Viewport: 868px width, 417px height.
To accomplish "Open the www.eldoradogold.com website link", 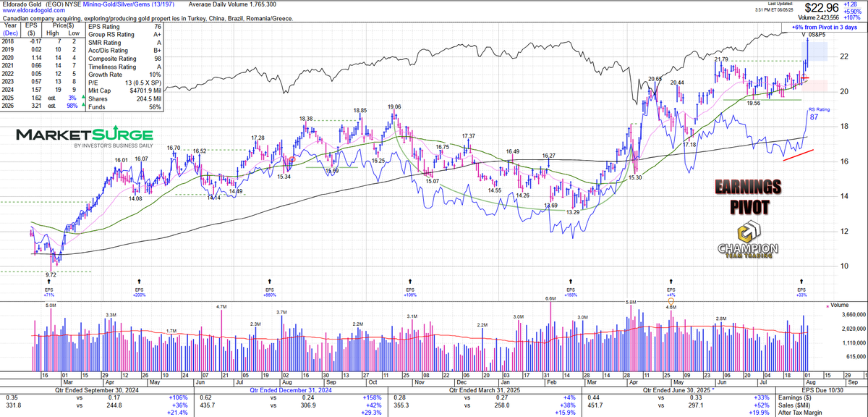I will pyautogui.click(x=33, y=11).
